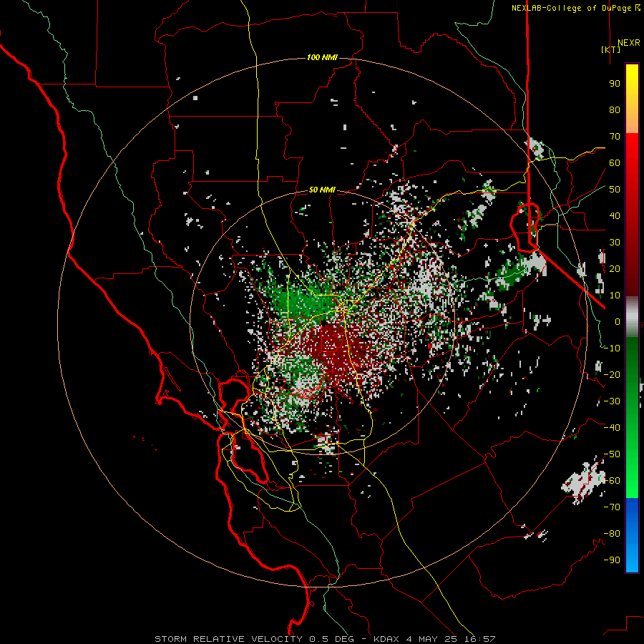Click the -80 value on the velocity scale
The width and height of the screenshot is (644, 644).
(x=612, y=534)
